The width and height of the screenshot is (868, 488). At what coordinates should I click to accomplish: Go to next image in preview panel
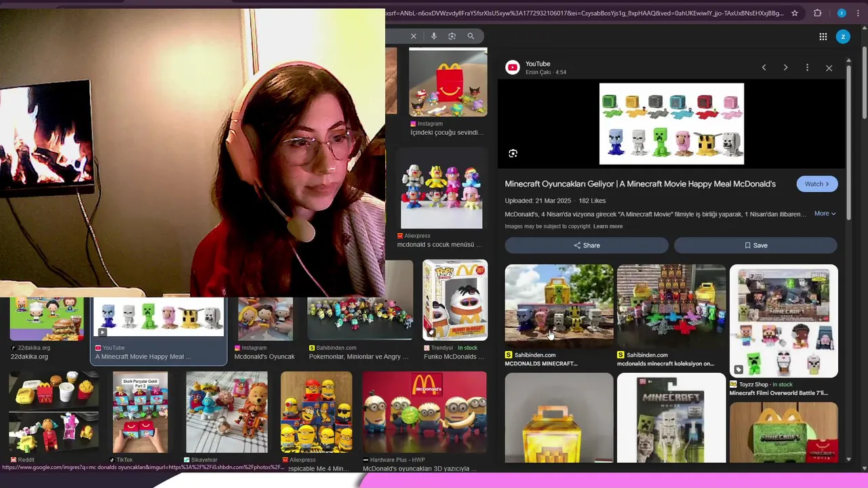pos(785,68)
